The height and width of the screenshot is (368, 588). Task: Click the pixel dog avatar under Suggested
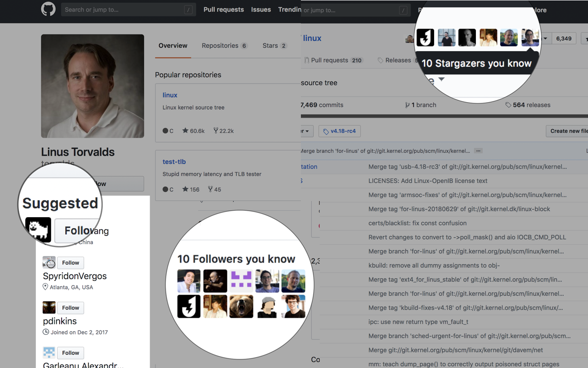(x=38, y=230)
